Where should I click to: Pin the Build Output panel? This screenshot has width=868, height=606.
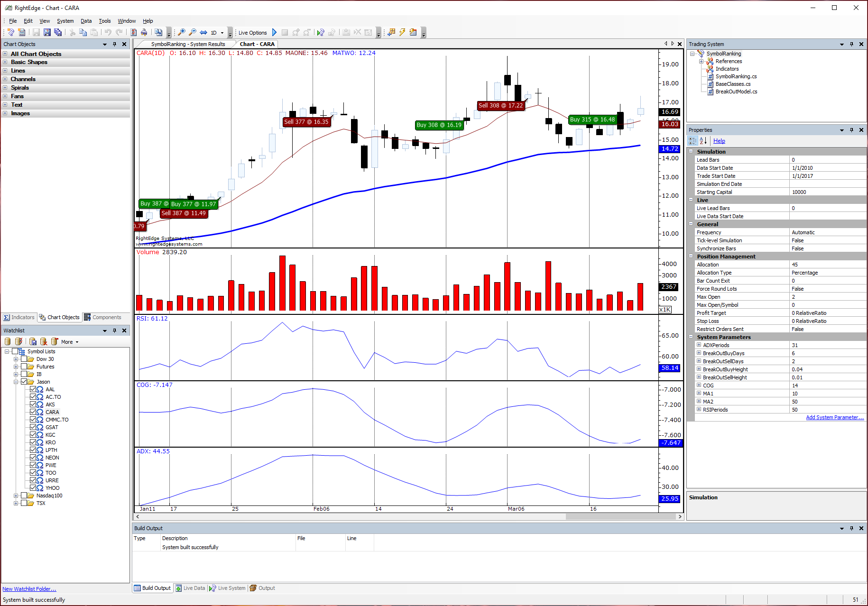coord(851,528)
